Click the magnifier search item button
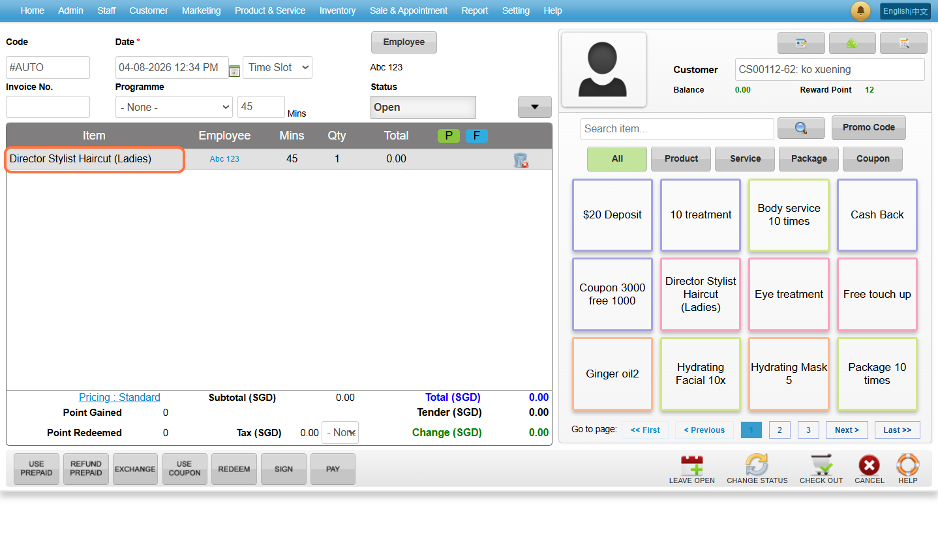Screen dimensions: 938x560 [801, 128]
